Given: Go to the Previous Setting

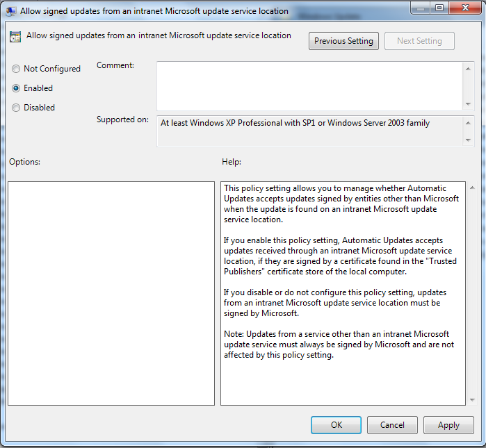Looking at the screenshot, I should [x=343, y=41].
